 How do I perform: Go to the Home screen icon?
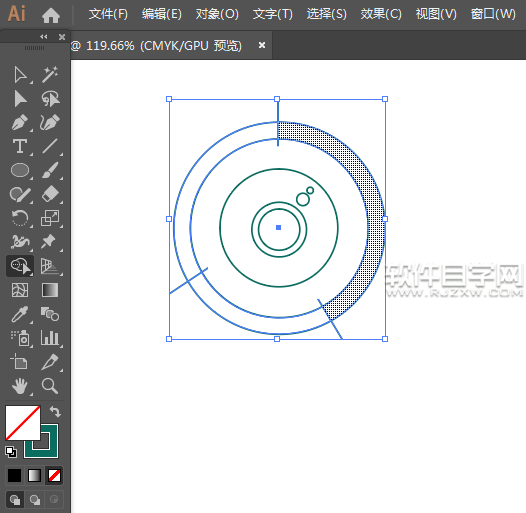[x=51, y=15]
